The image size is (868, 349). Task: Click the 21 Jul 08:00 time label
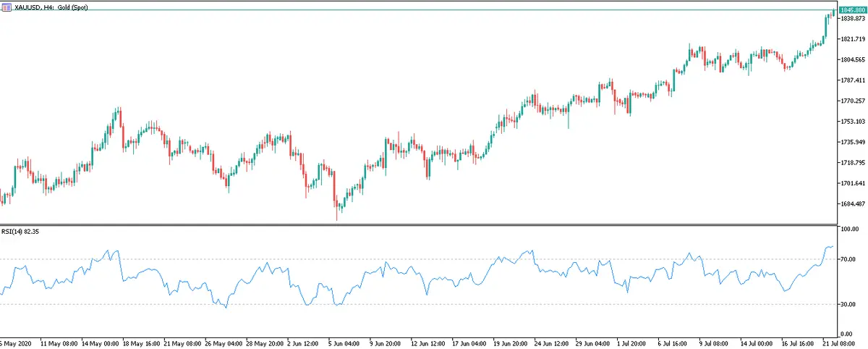(x=841, y=342)
